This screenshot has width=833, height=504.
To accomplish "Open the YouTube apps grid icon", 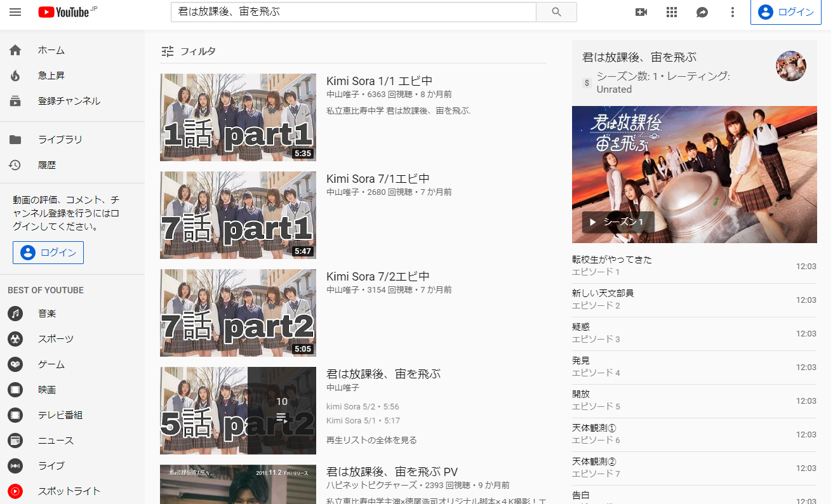I will 672,12.
